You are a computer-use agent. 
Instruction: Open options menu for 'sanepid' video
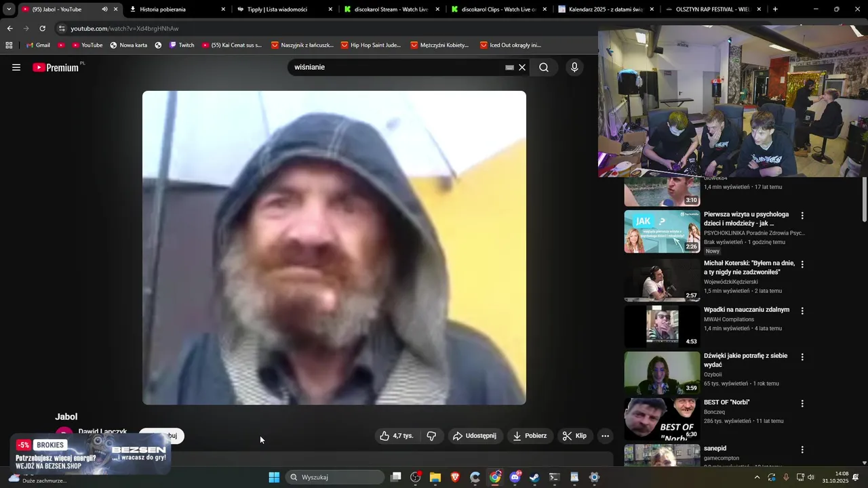pyautogui.click(x=802, y=449)
